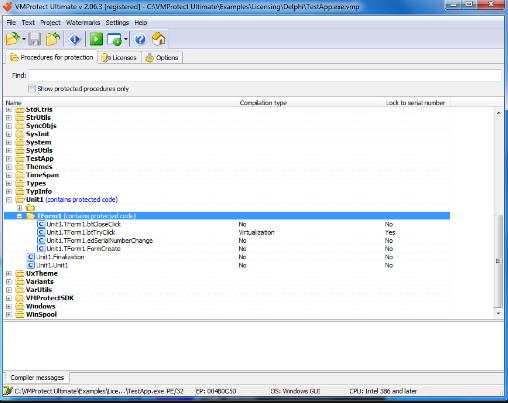Click the Themes folder icon
Viewport: 508px width, 403px height.
tap(20, 167)
